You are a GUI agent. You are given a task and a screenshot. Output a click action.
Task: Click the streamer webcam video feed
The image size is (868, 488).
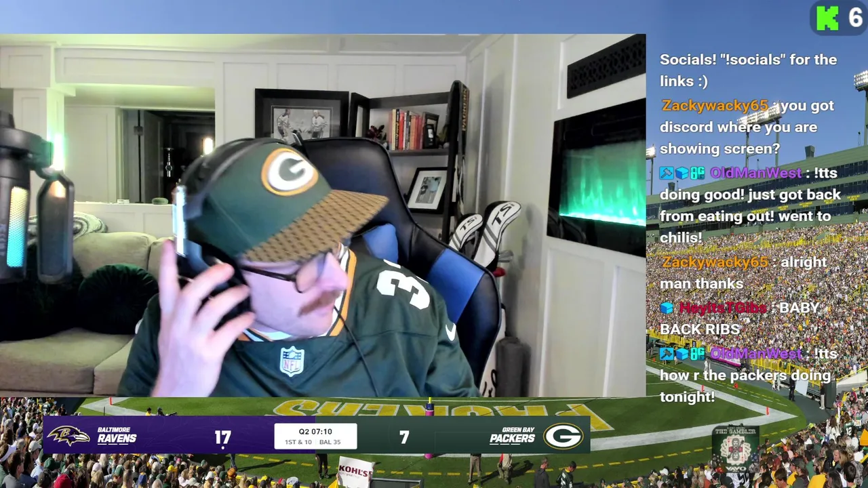323,216
